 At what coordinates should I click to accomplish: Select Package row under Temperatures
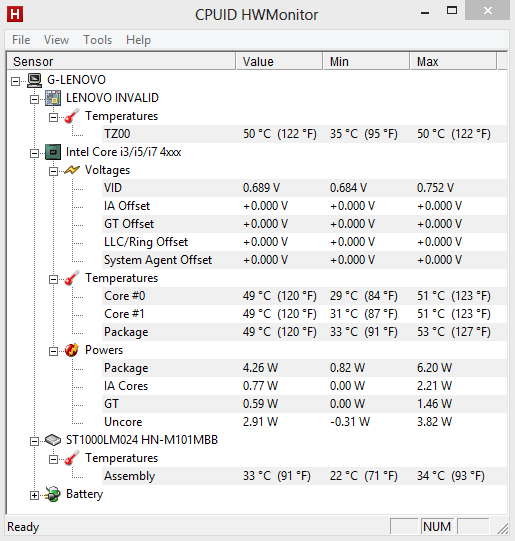(305, 332)
